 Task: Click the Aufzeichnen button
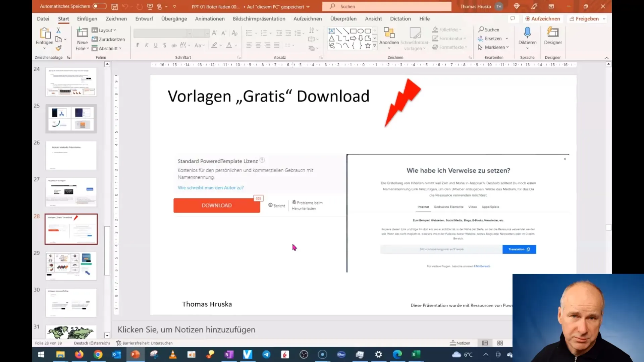tap(543, 19)
